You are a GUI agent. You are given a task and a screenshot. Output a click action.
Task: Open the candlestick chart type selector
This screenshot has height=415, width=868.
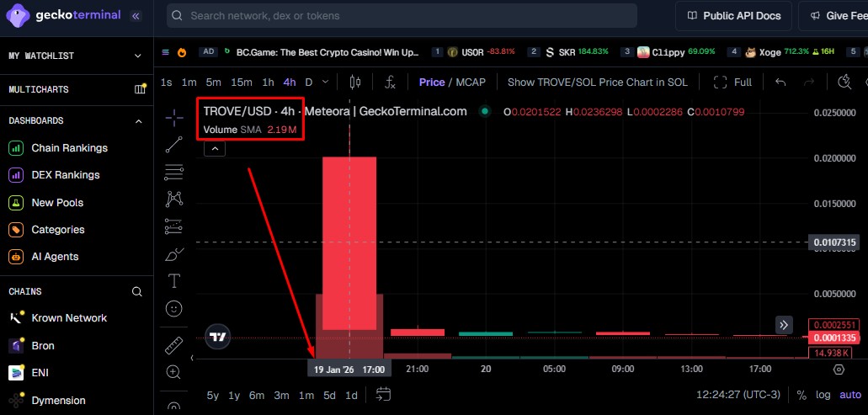354,82
